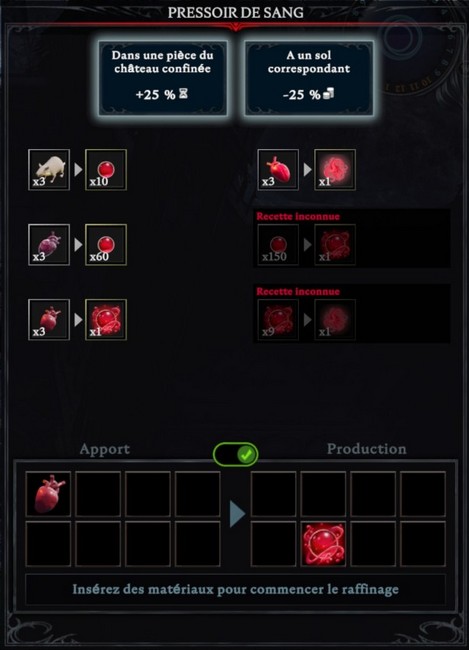The image size is (469, 650).
Task: Click the greater blood essence x1 output icon
Action: 106,320
